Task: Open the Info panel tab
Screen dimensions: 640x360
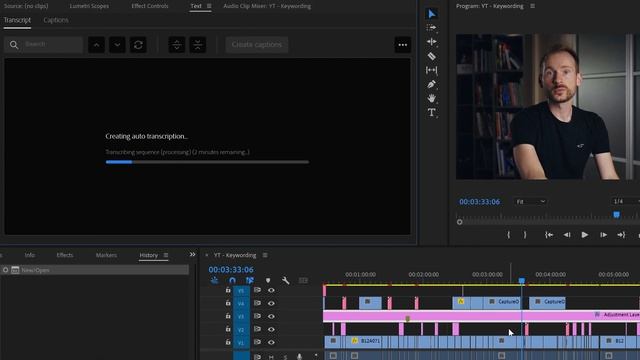Action: click(x=29, y=255)
